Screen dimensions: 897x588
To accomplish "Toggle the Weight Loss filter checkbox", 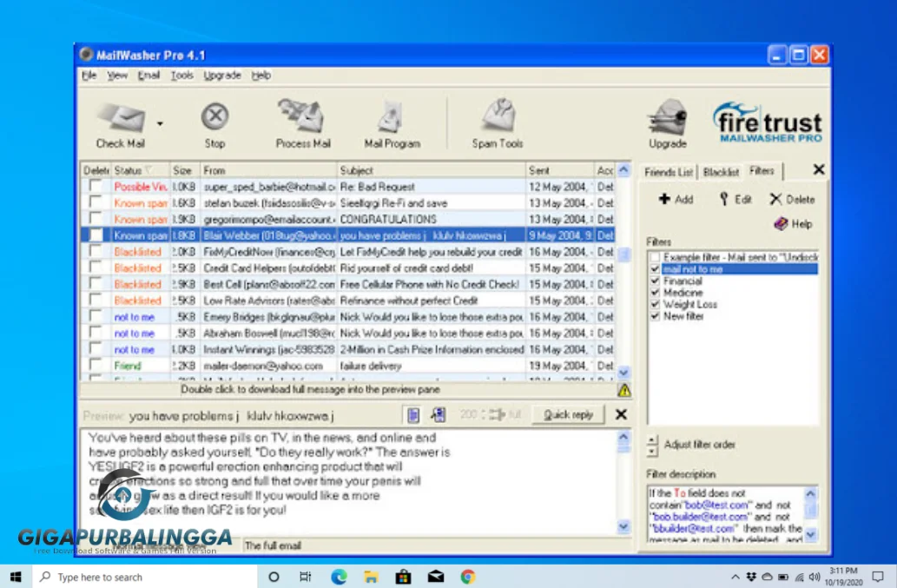I will coord(655,304).
